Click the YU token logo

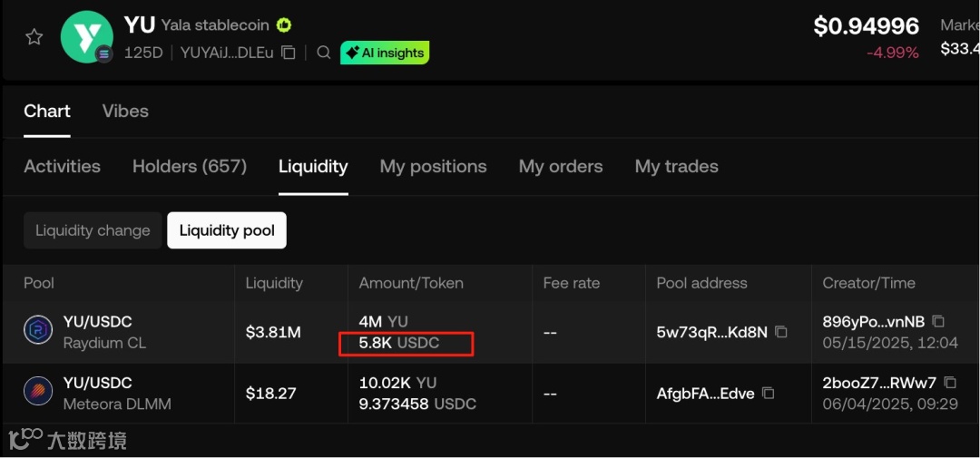86,37
